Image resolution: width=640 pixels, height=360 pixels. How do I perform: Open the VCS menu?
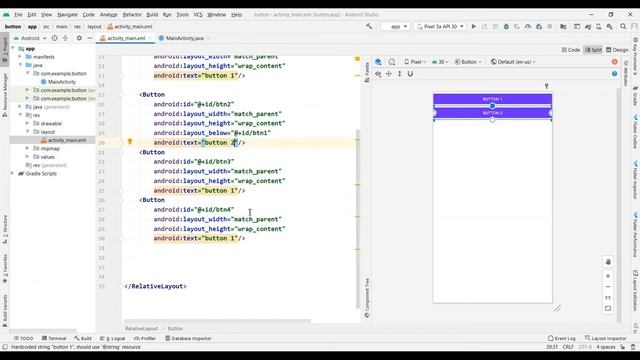(198, 15)
